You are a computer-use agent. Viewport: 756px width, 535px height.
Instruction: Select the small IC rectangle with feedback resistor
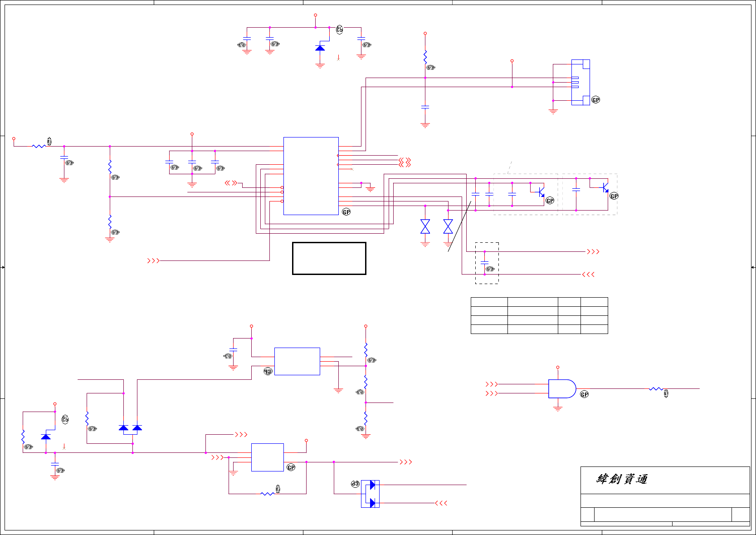268,457
